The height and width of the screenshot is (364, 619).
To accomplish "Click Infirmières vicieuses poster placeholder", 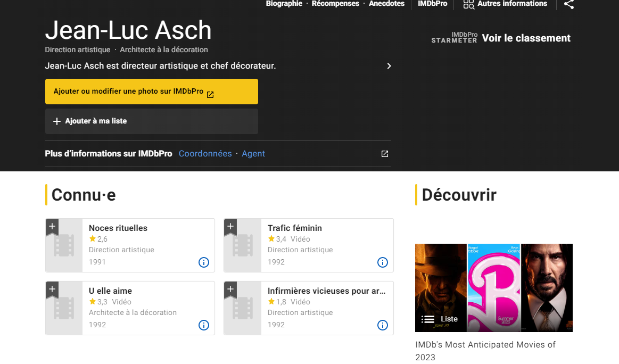I will click(243, 308).
